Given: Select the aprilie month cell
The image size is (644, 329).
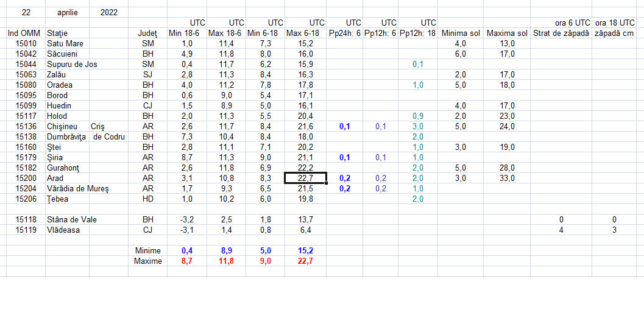Looking at the screenshot, I should [x=68, y=12].
